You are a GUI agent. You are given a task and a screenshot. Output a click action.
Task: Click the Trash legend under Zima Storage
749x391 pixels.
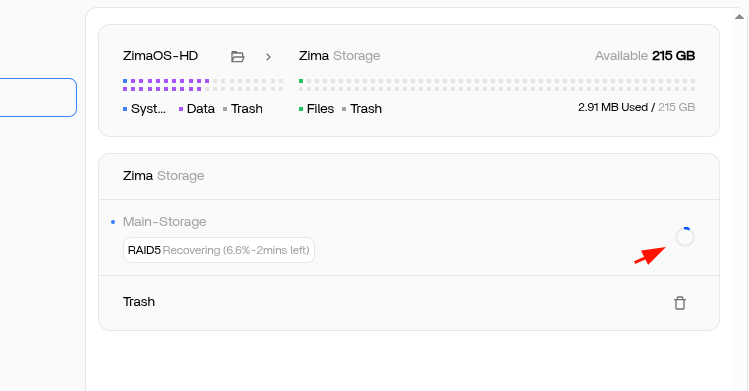[x=362, y=109]
